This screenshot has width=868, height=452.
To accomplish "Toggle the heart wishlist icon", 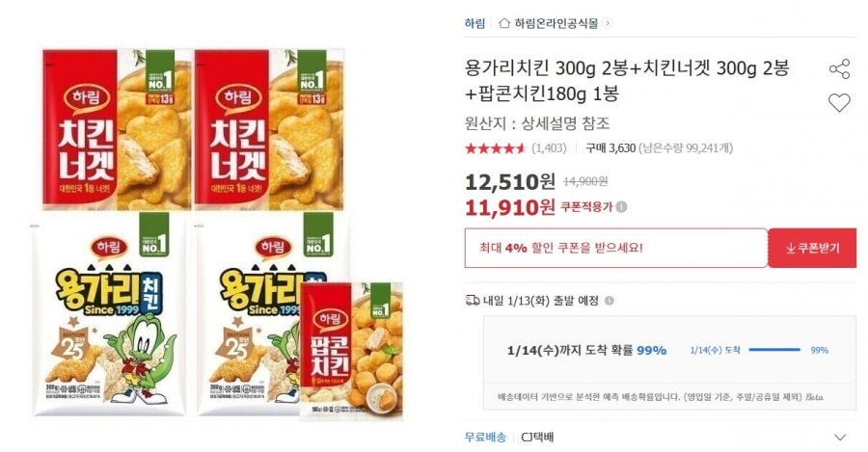I will [839, 103].
